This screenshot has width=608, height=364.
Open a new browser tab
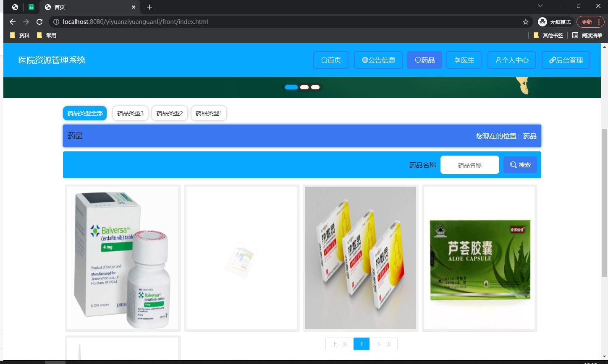[149, 7]
